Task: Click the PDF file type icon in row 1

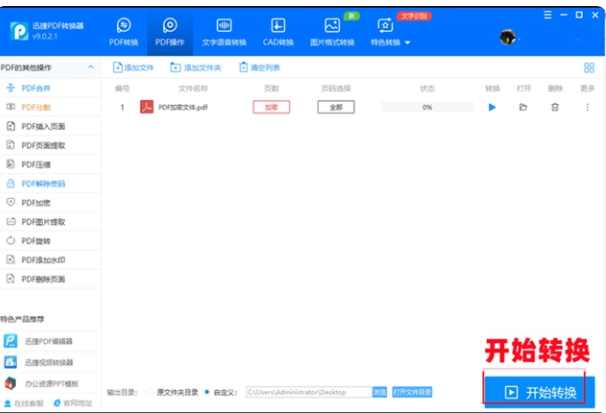Action: (x=146, y=107)
